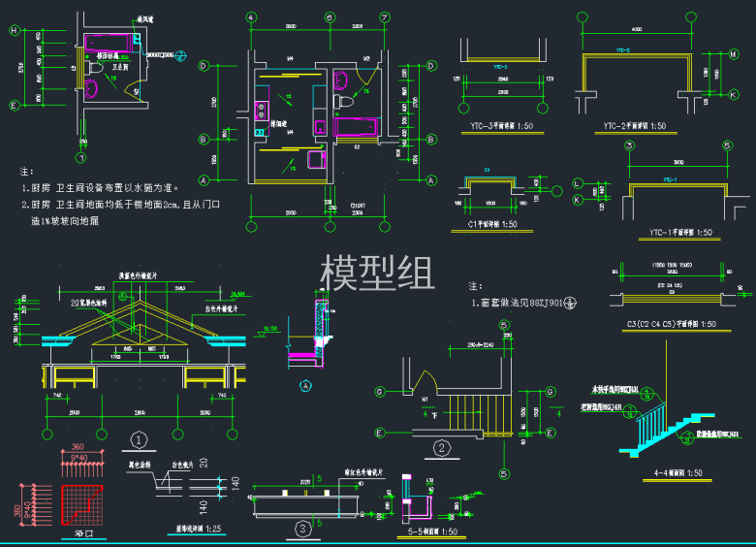Select the "砖红色外墙瓷片" label in detail 3
Image resolution: width=756 pixels, height=547 pixels.
tap(363, 472)
